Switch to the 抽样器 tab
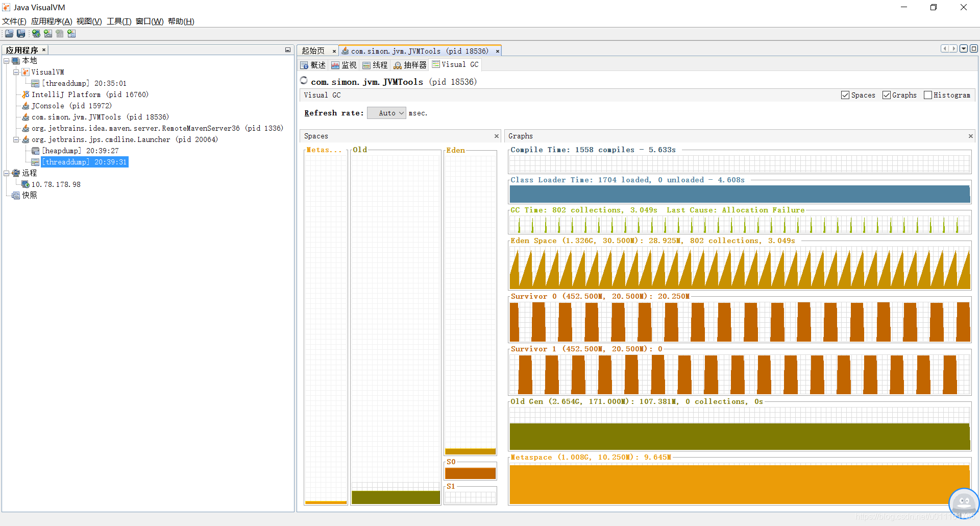Image resolution: width=980 pixels, height=526 pixels. pyautogui.click(x=410, y=65)
